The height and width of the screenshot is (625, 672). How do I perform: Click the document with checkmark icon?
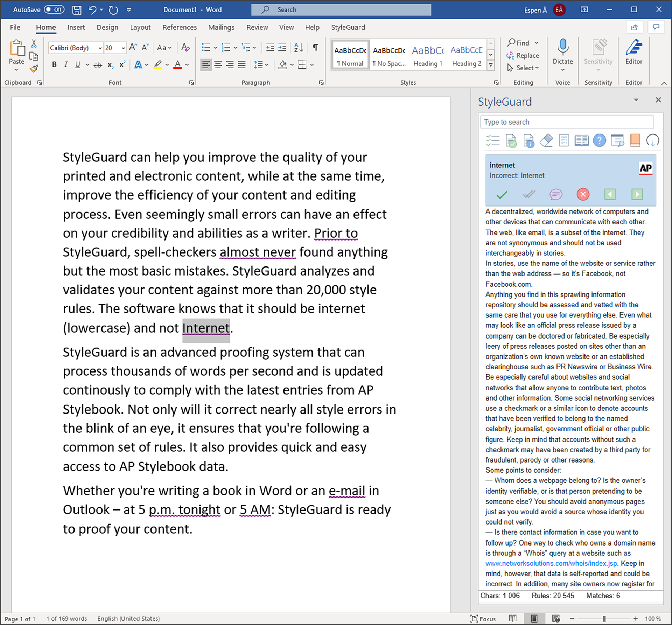pos(511,141)
